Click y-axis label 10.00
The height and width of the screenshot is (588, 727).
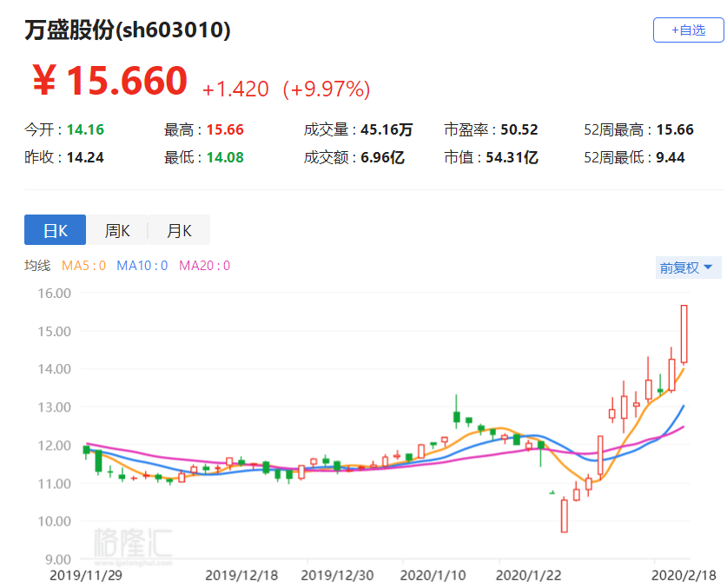54,521
